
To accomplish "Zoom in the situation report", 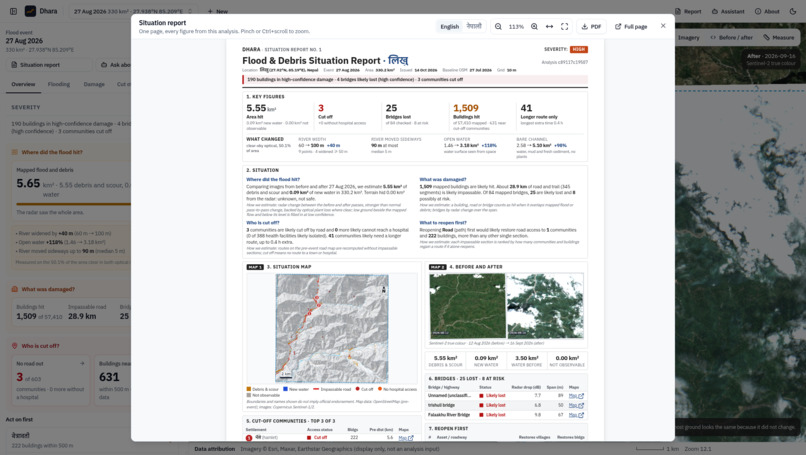I will point(534,27).
